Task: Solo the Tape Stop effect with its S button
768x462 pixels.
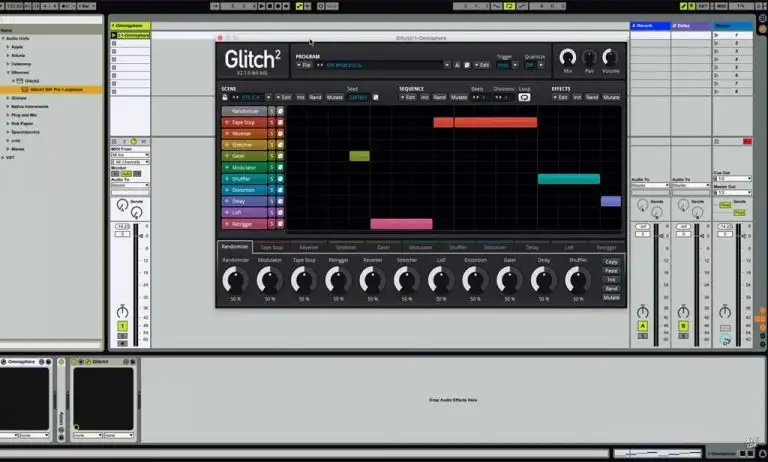Action: 272,122
